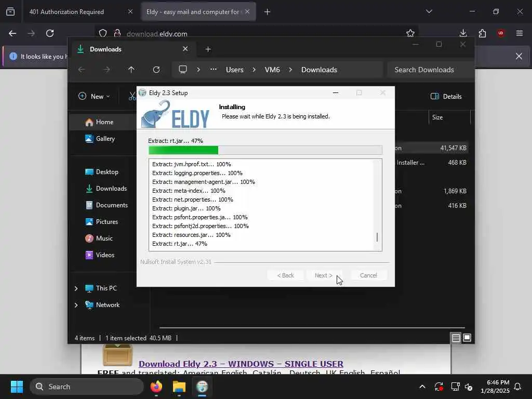532x399 pixels.
Task: Click the padlock site info icon
Action: point(117,33)
